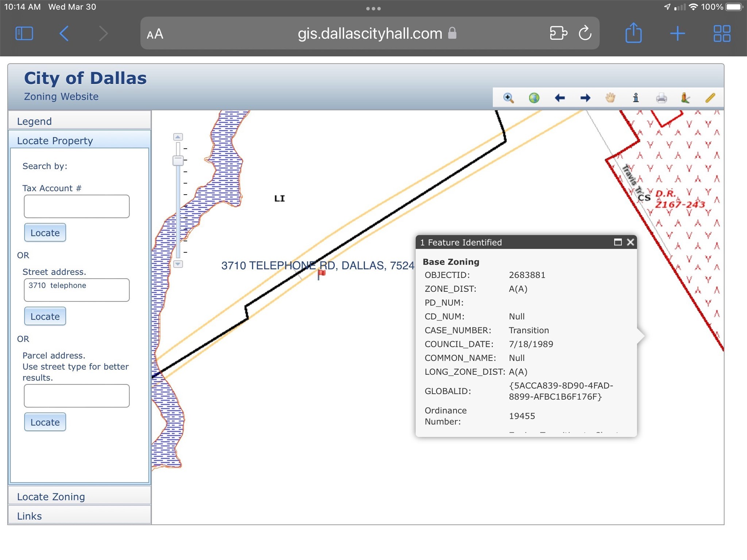Viewport: 747px width, 560px height.
Task: Go to previous map extent arrow
Action: pos(560,98)
